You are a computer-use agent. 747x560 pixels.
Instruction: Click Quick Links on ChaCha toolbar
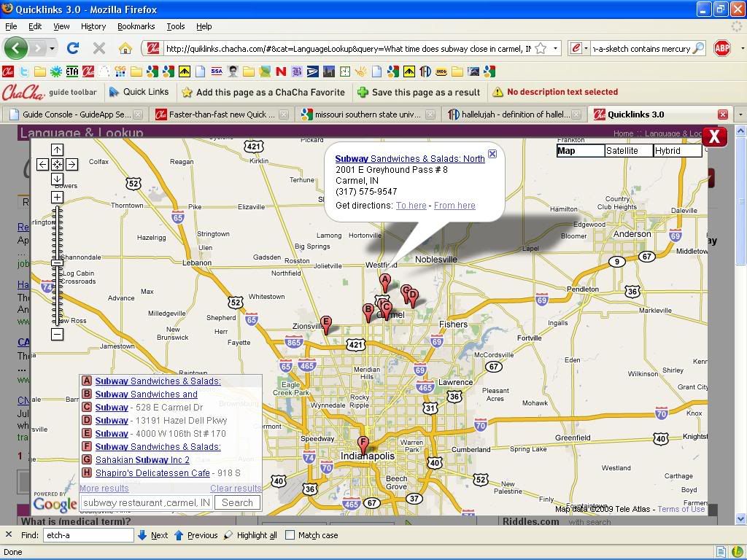pos(139,92)
